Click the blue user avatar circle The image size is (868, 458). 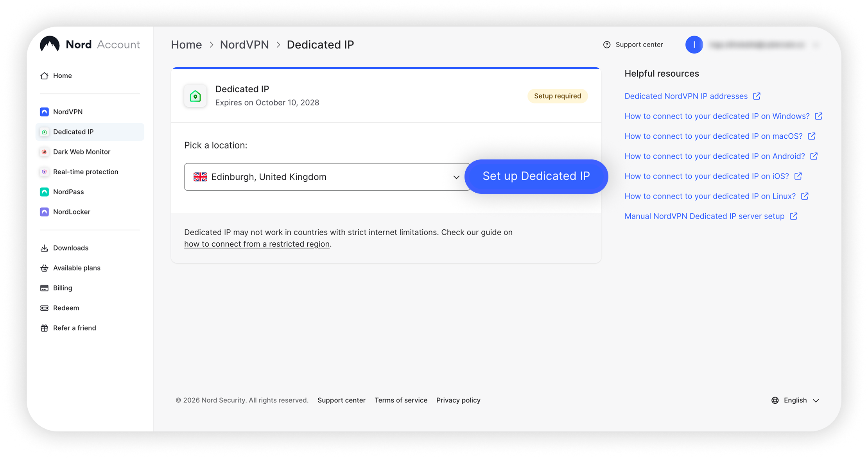694,45
